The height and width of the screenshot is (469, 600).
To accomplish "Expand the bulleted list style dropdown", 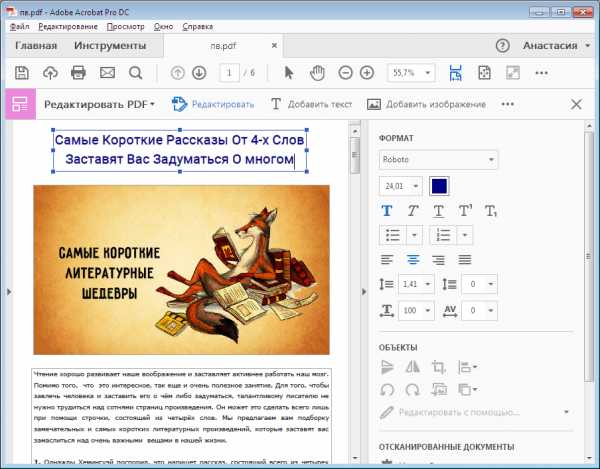I will [x=414, y=235].
